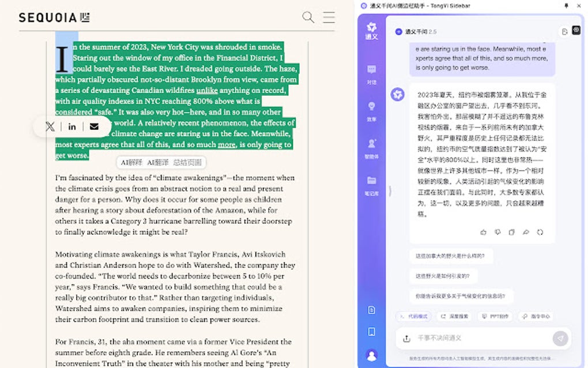Click the Tongyi logo in sidebar
588x368 pixels.
click(372, 31)
